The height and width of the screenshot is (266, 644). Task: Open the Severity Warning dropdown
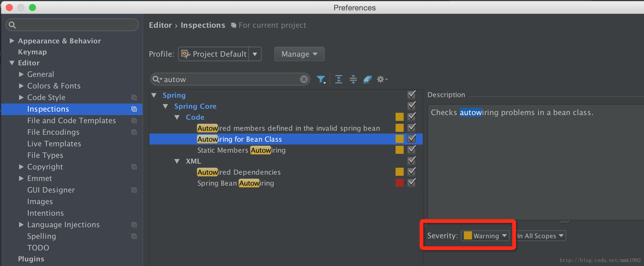pyautogui.click(x=485, y=236)
